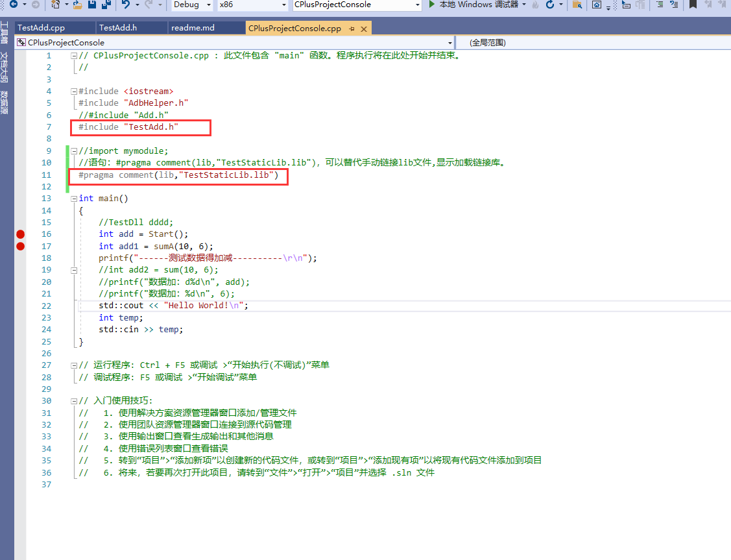Click the Find in Files folder icon

577,5
